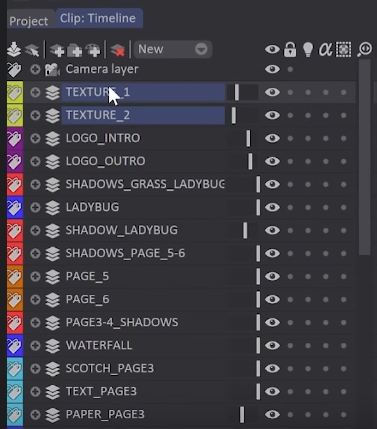
Task: Adjust opacity slider of SHADOW_LADYBUG layer
Action: pos(242,230)
